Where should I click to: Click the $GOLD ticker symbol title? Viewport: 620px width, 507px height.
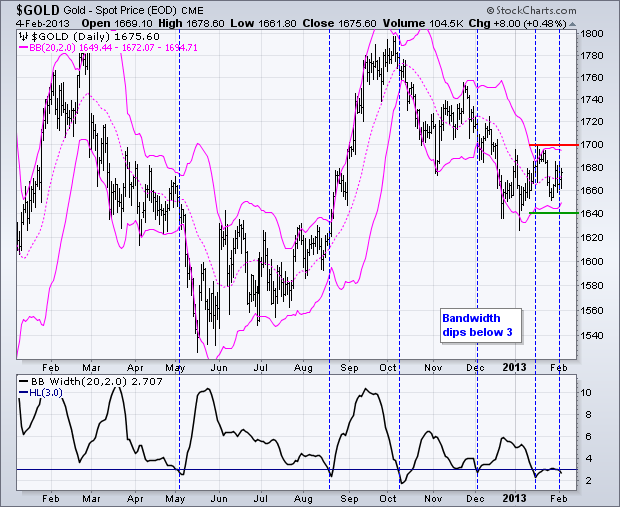point(38,10)
